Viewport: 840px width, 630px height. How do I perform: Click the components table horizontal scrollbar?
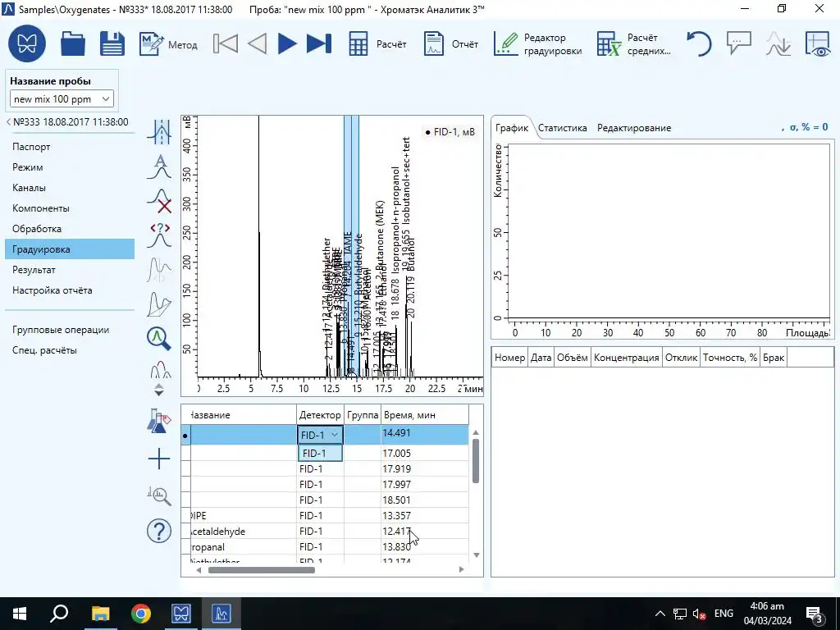coord(262,569)
